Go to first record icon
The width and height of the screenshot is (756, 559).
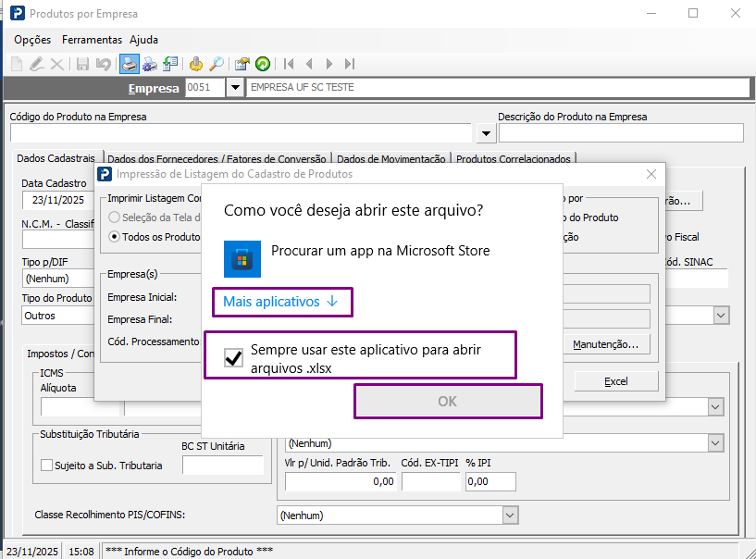pos(289,64)
